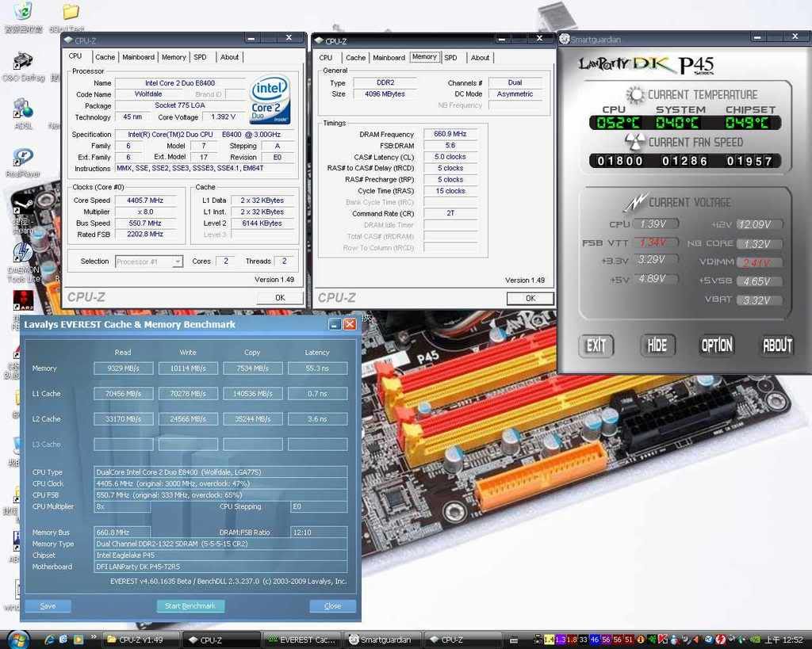Image resolution: width=812 pixels, height=649 pixels.
Task: Minimize the EVEREST Cache & Memory Benchmark window
Action: 335,325
